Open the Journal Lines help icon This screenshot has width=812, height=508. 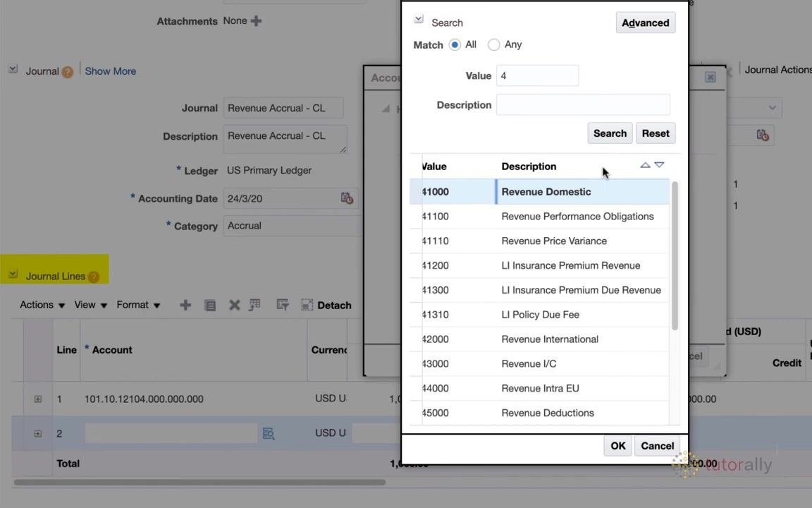tap(94, 277)
